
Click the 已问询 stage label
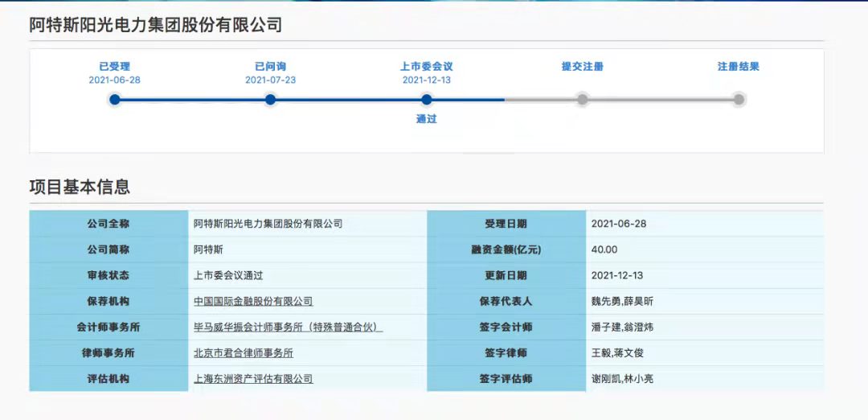pyautogui.click(x=270, y=67)
